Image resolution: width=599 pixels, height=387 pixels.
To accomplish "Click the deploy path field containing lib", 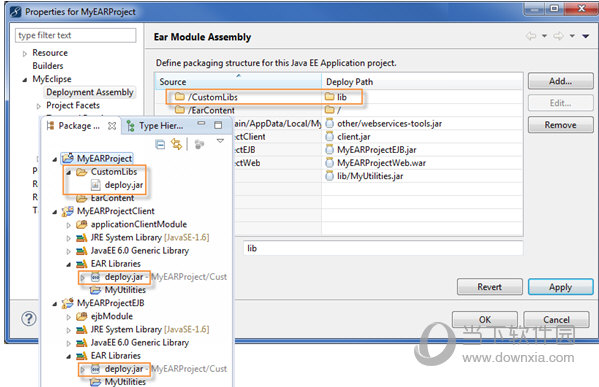I will [383, 248].
